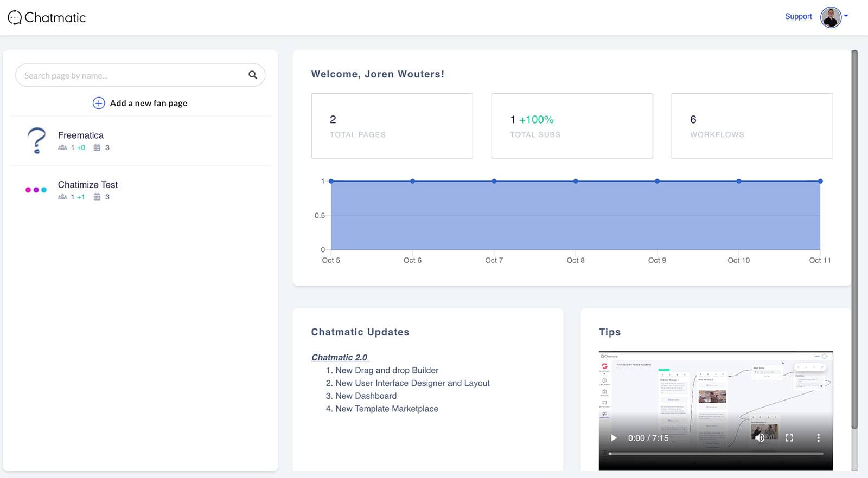
Task: Click Add a new fan page
Action: click(x=149, y=103)
